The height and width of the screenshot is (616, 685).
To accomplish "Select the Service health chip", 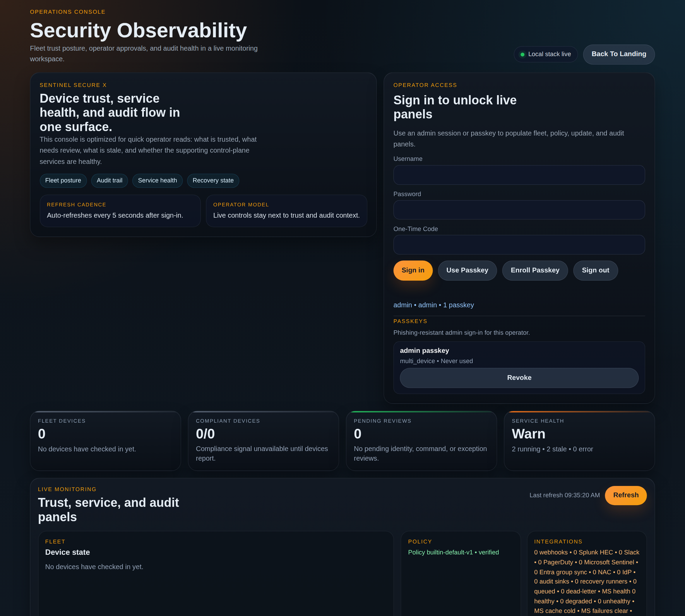I will point(157,181).
